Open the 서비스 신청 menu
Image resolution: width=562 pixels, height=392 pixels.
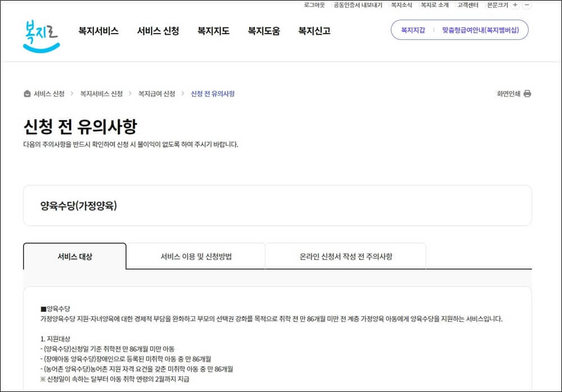pos(158,31)
